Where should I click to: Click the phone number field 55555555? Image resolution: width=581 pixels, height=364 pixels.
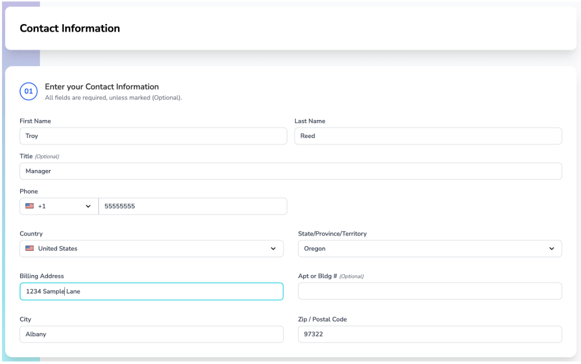click(193, 206)
